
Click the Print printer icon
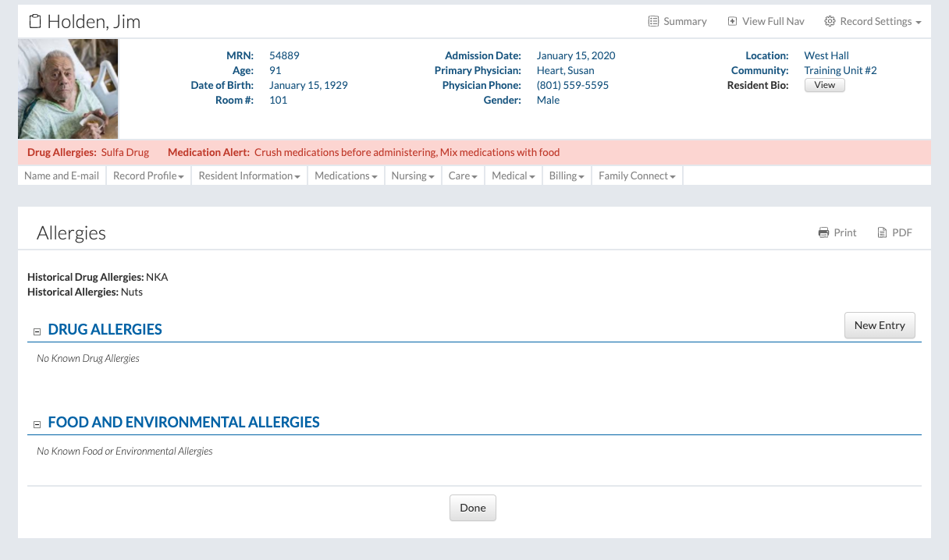(823, 232)
